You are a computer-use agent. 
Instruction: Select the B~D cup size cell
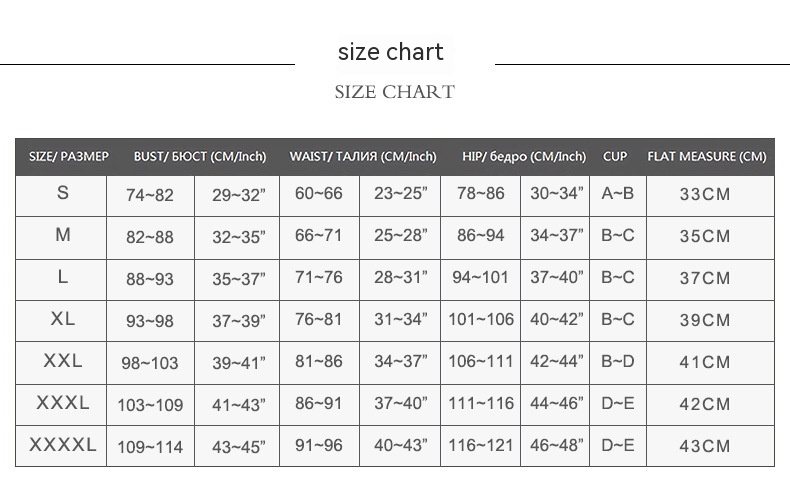617,362
